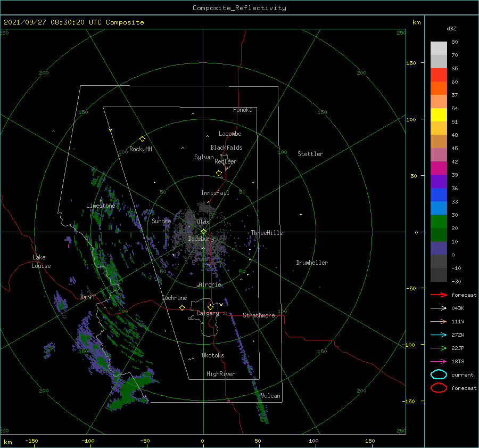The image size is (479, 448).
Task: Click the Olds label
Action: tap(203, 222)
